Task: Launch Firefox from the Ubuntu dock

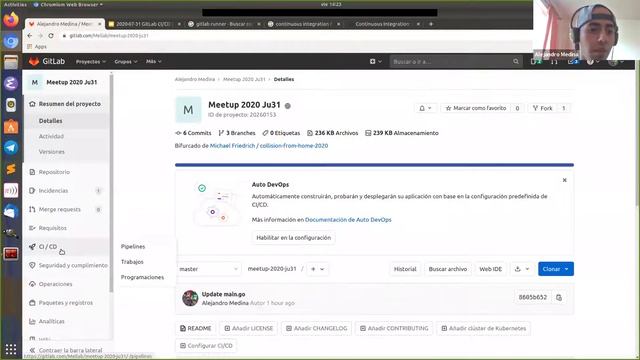Action: pyautogui.click(x=11, y=19)
